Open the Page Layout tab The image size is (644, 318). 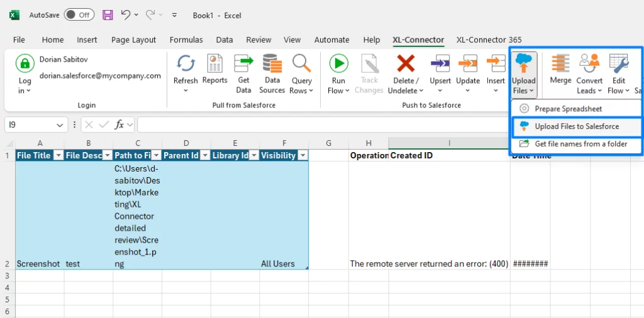[x=133, y=40]
